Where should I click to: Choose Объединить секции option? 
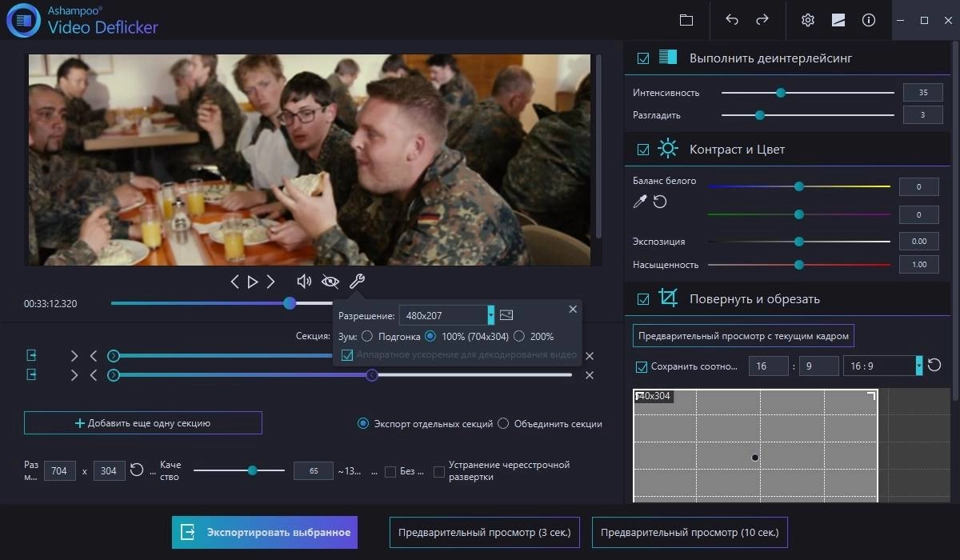pyautogui.click(x=503, y=423)
